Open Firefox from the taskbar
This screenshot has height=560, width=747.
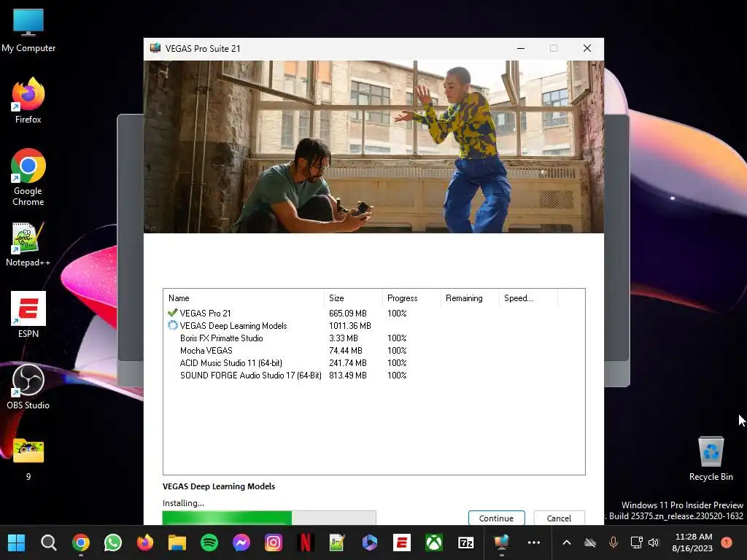tap(145, 542)
